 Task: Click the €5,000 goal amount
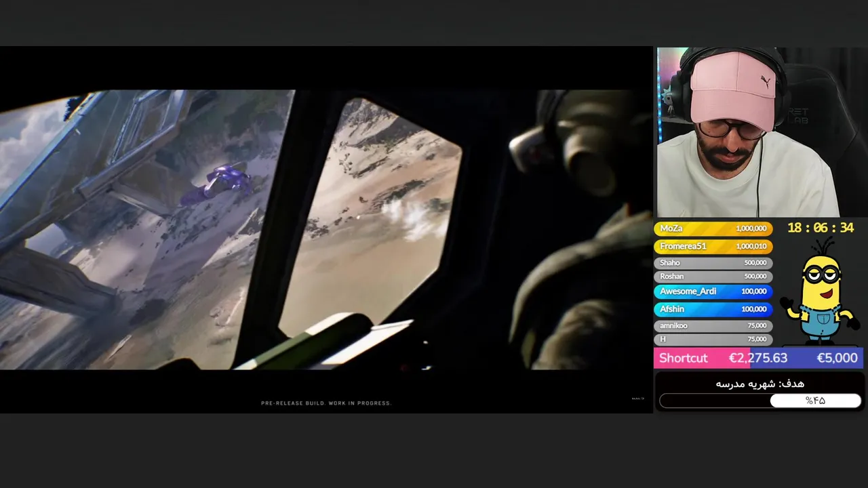837,358
